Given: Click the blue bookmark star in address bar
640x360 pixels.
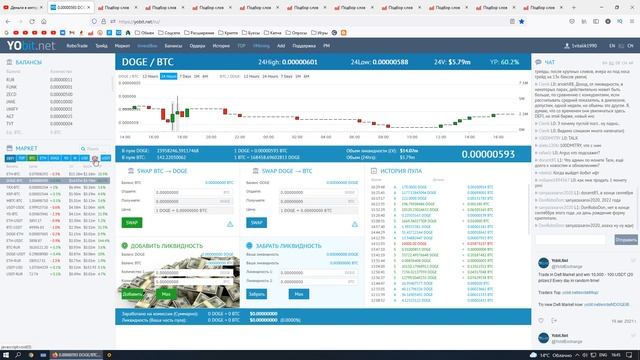Looking at the screenshot, I should pos(522,21).
